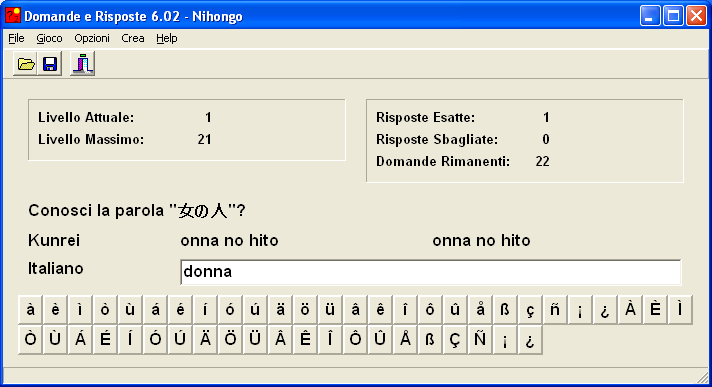This screenshot has height=387, width=712.
Task: Click the 'Livello Attuale:' label
Action: click(86, 118)
